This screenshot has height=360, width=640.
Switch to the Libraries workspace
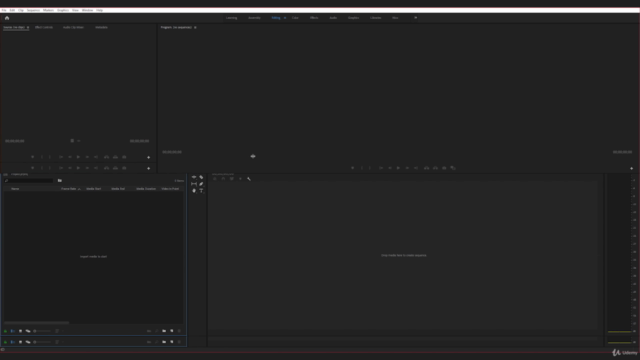[376, 18]
